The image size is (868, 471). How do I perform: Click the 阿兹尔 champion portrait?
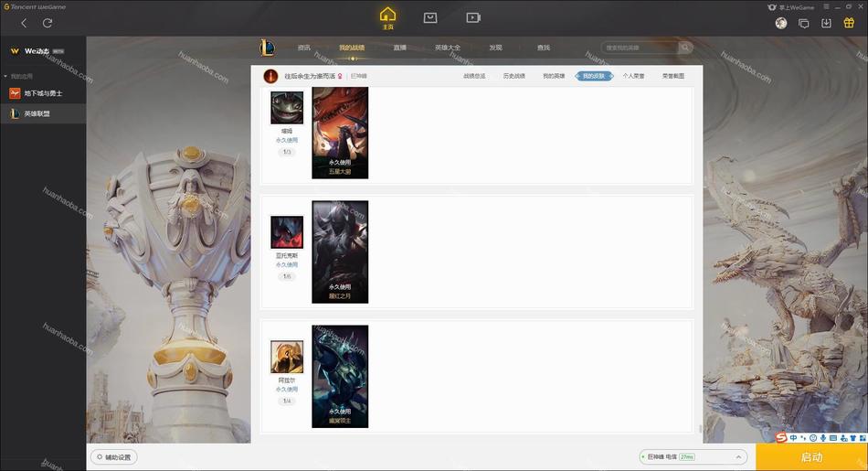[x=287, y=357]
